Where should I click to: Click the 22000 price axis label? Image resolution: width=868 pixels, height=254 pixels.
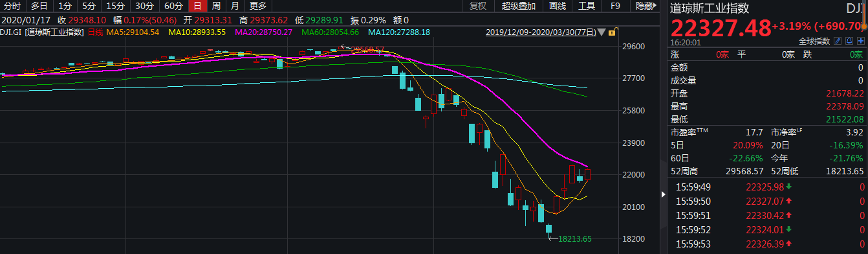click(x=634, y=175)
